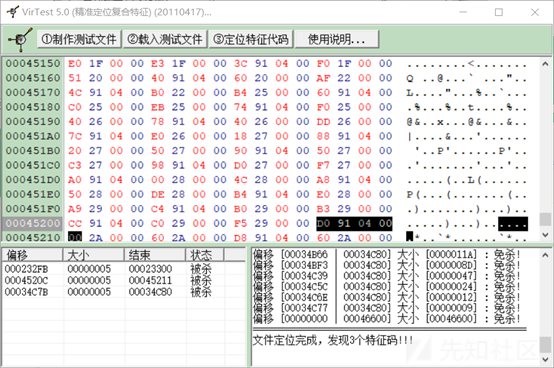Viewport: 554px width, 368px height.
Task: Click the VirTest app icon in title bar
Action: tap(13, 12)
